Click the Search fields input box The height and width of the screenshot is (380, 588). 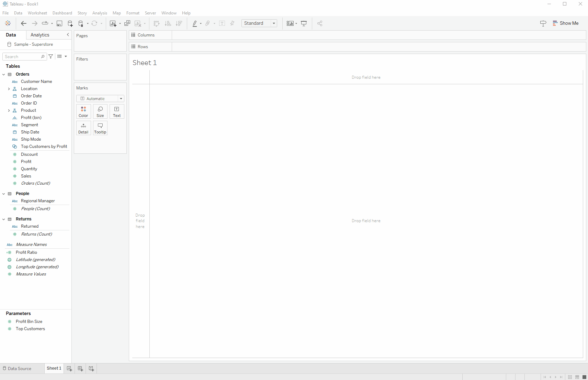(23, 57)
